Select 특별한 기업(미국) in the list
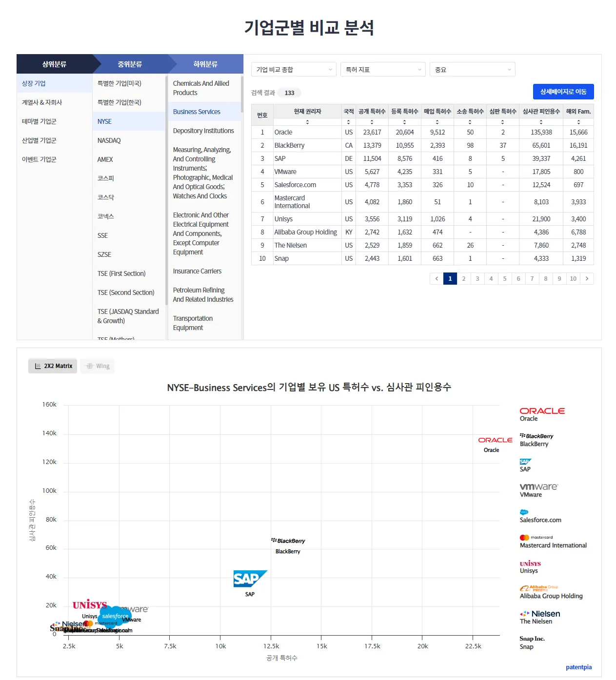The width and height of the screenshot is (616, 680). tap(129, 83)
